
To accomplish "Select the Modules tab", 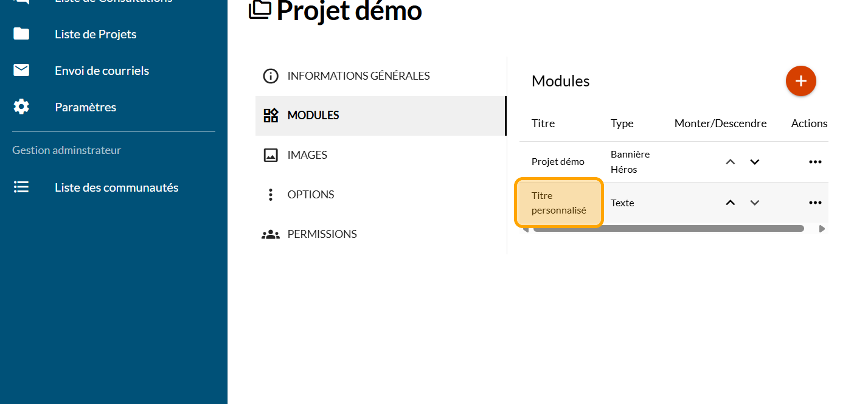I will pyautogui.click(x=313, y=116).
